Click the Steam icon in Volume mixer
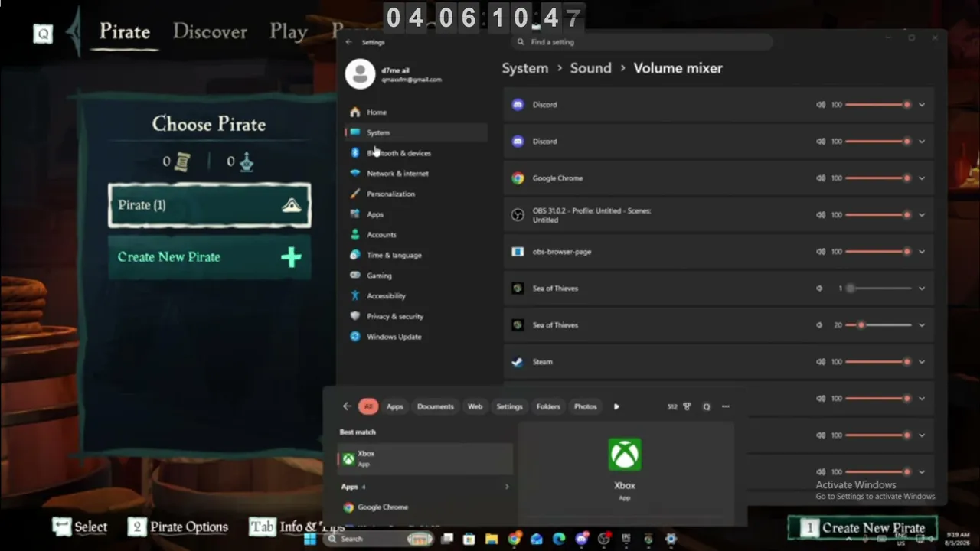 [518, 362]
